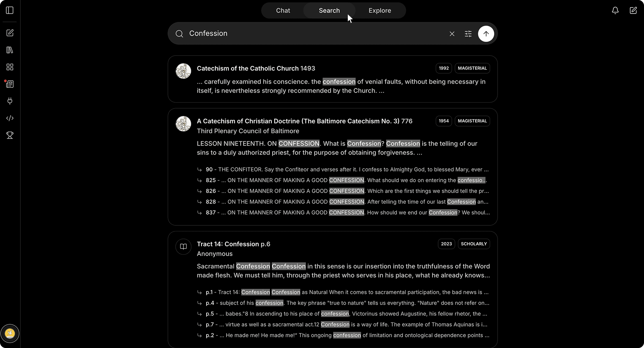
Task: Open search filter sliders icon
Action: click(x=468, y=34)
